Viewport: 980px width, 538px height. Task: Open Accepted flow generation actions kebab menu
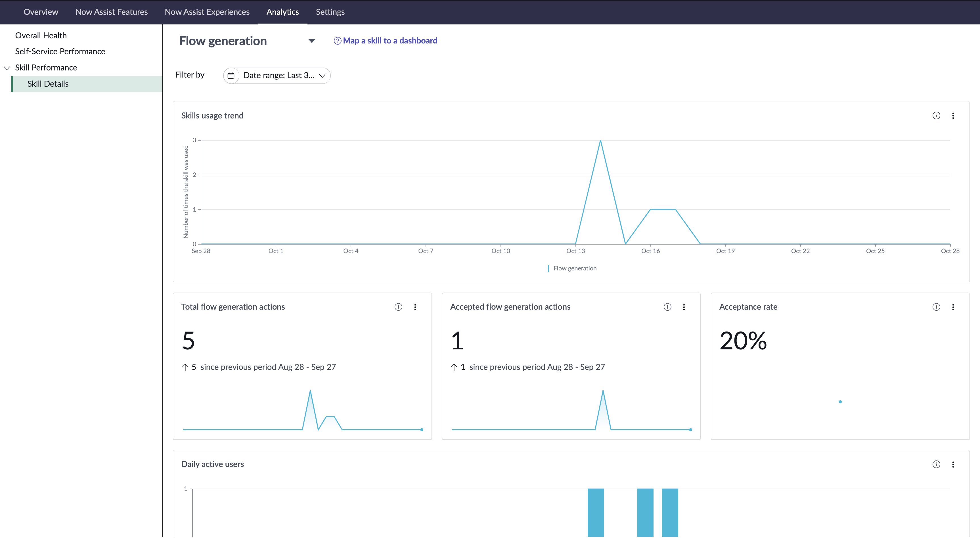click(684, 307)
